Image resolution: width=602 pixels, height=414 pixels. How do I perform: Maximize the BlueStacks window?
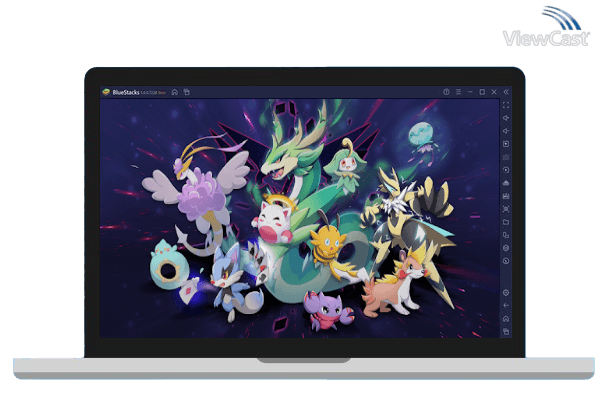pyautogui.click(x=482, y=92)
